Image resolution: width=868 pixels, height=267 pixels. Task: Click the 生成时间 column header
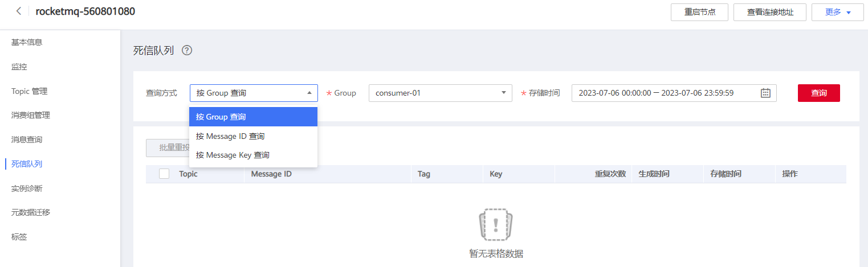(654, 174)
